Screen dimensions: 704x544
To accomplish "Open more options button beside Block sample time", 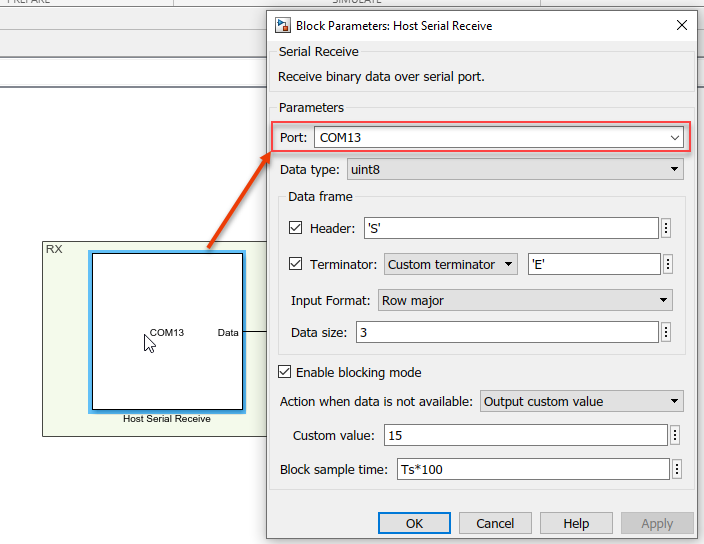I will pos(677,469).
